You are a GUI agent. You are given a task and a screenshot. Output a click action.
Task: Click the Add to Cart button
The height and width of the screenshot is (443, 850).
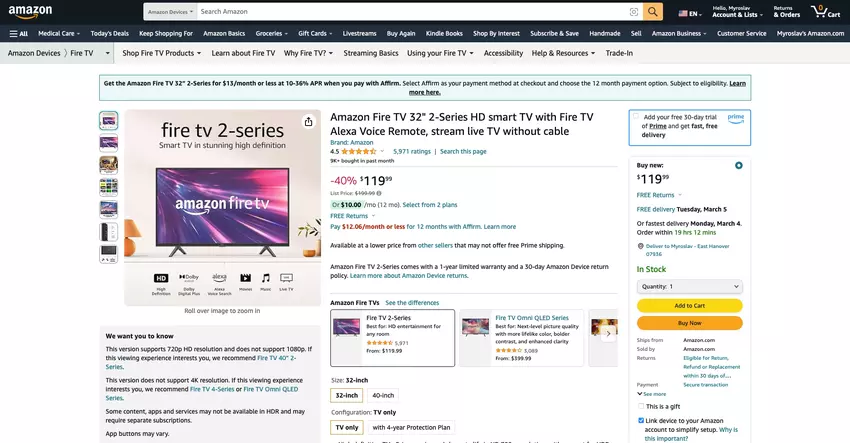pos(689,306)
